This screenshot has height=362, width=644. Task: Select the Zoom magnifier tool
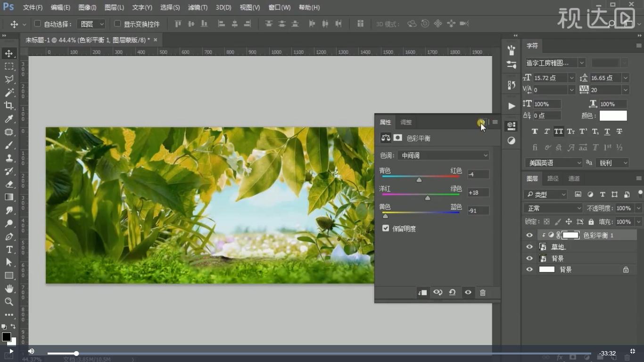click(9, 302)
